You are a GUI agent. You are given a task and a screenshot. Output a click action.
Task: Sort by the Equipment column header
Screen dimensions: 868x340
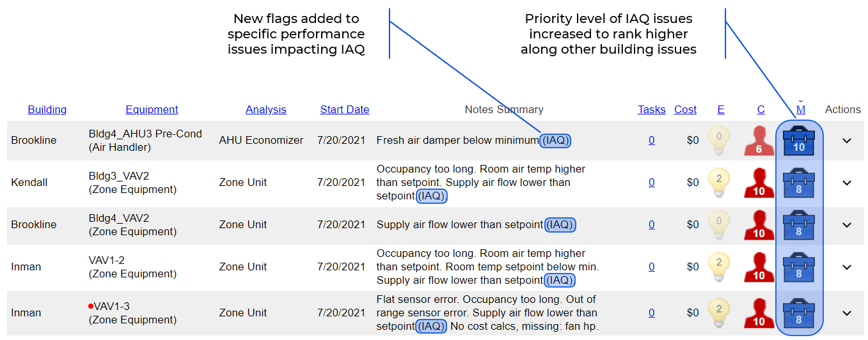(x=152, y=109)
